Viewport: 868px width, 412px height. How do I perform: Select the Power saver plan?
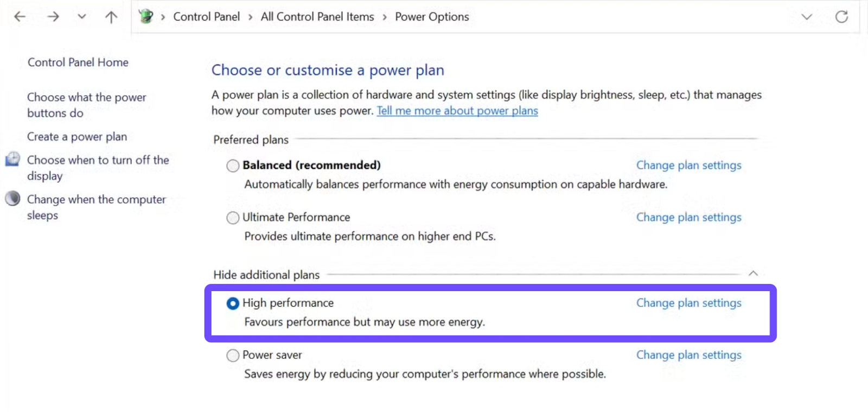pyautogui.click(x=233, y=356)
